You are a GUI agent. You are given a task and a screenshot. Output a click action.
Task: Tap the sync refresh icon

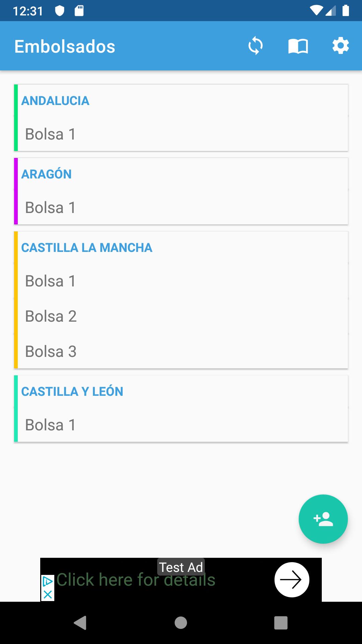tap(255, 46)
